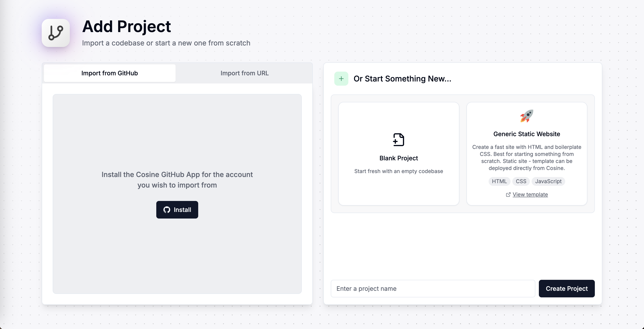
Task: Click the CSS tag badge
Action: pyautogui.click(x=521, y=181)
